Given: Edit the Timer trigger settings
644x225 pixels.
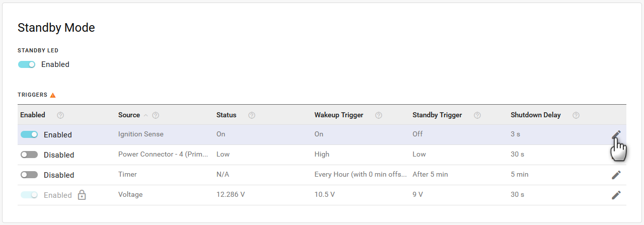Looking at the screenshot, I should (x=616, y=175).
